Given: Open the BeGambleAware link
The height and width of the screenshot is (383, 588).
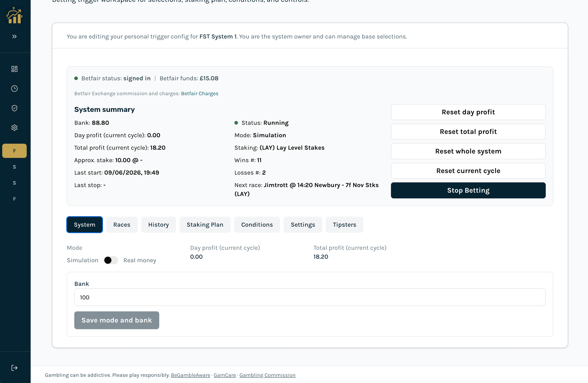Looking at the screenshot, I should (191, 375).
